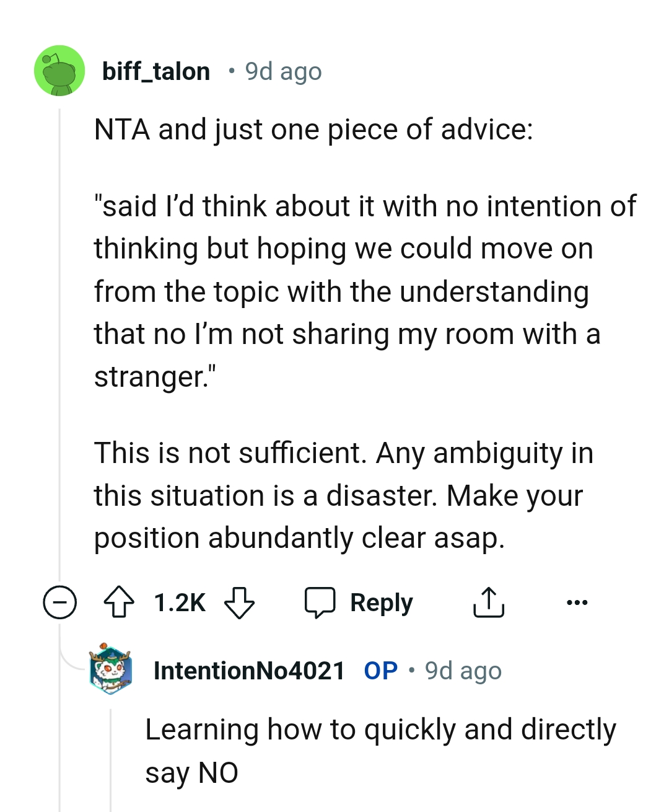
Task: Open the IntentionNo4021 username profile
Action: (x=249, y=671)
